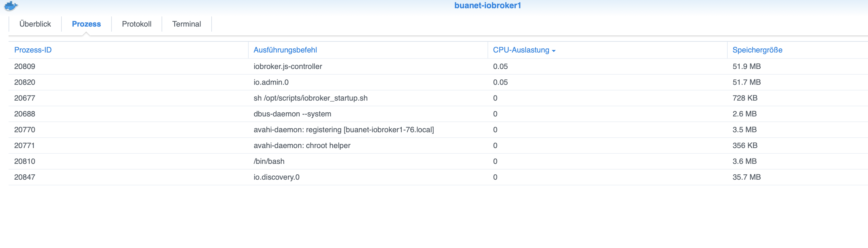
Task: Select avahi-daemon registering process row
Action: [x=343, y=130]
